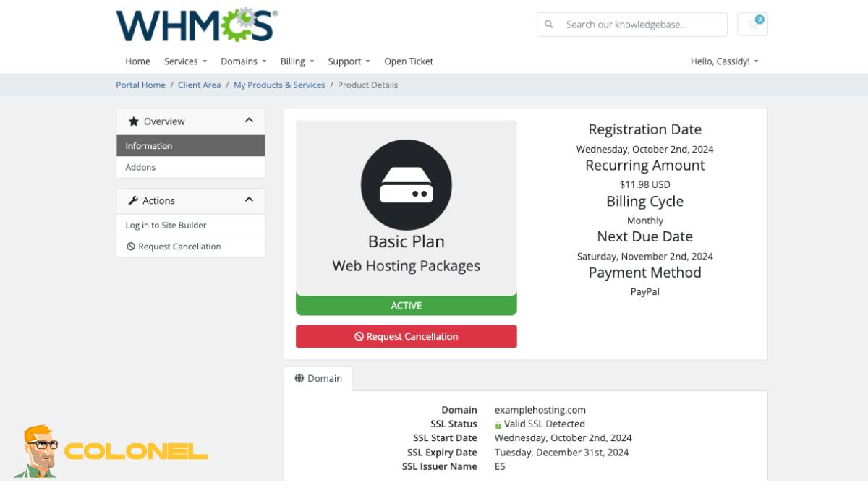
Task: Click Log in to Site Builder
Action: [x=166, y=225]
